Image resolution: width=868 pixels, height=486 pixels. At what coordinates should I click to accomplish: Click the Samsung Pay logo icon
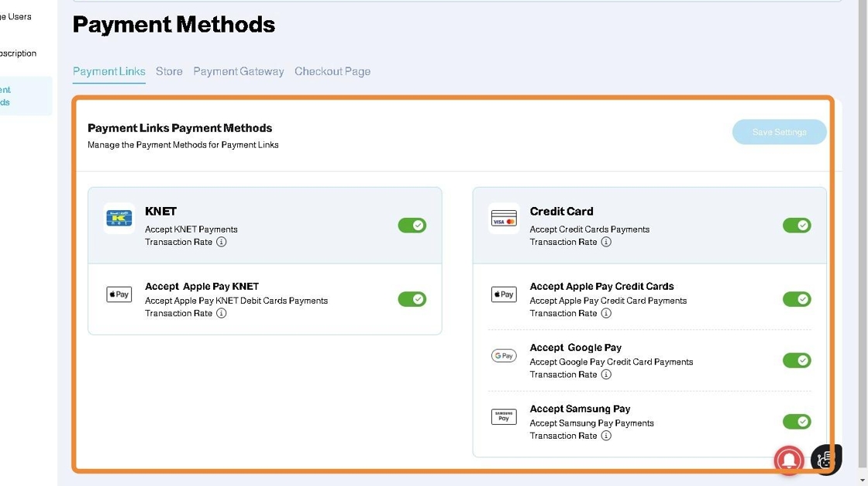click(504, 417)
